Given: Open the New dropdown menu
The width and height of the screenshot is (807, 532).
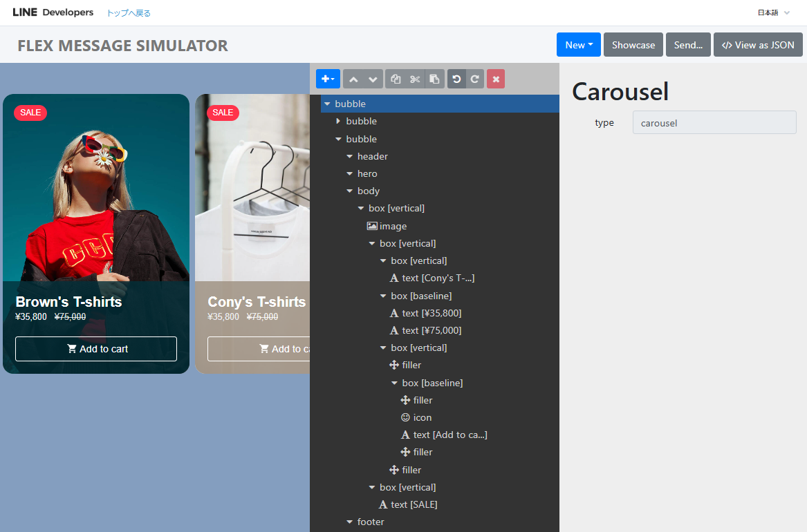Looking at the screenshot, I should (578, 45).
